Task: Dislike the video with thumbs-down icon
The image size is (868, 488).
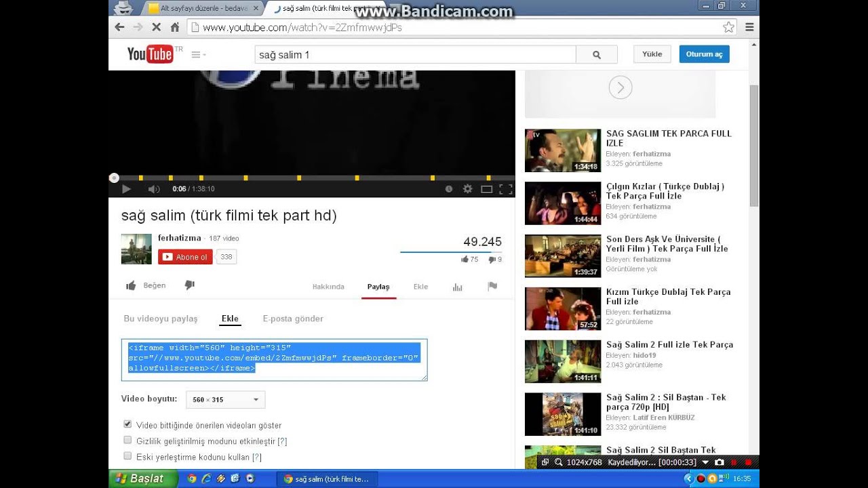Action: 190,285
